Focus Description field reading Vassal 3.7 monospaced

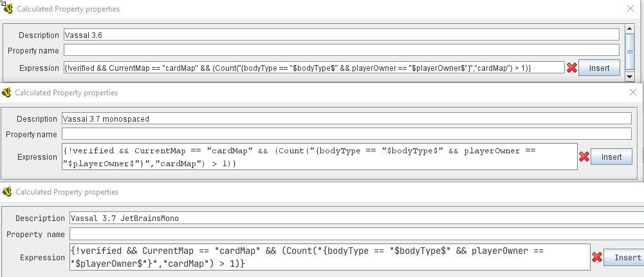[347, 119]
